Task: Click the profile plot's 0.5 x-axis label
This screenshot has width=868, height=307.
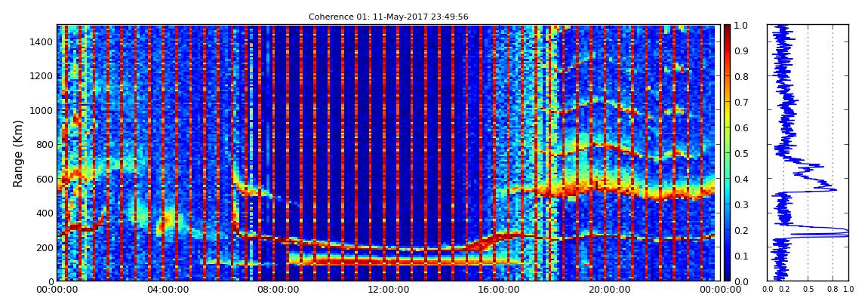Action: pos(808,290)
